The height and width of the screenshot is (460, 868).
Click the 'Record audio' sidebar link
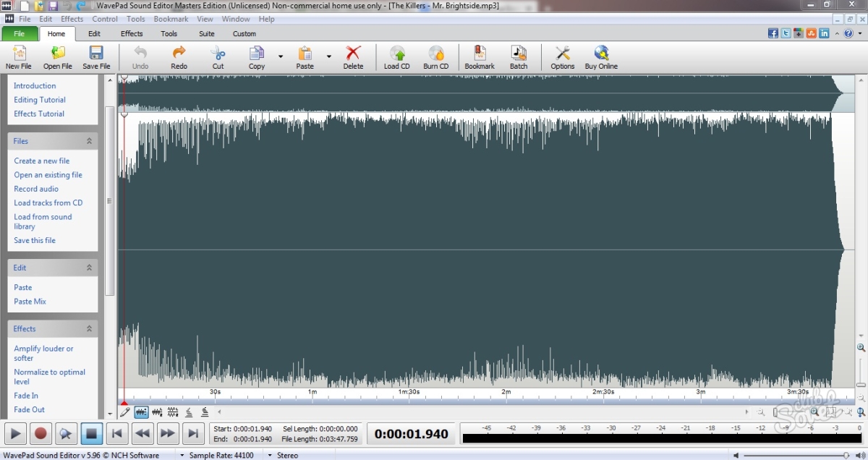tap(36, 189)
